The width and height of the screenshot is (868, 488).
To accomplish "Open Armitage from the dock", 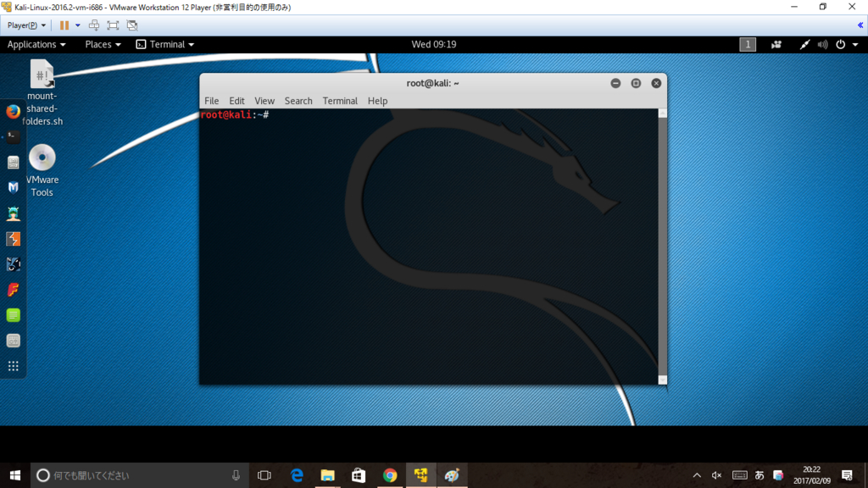I will point(14,213).
